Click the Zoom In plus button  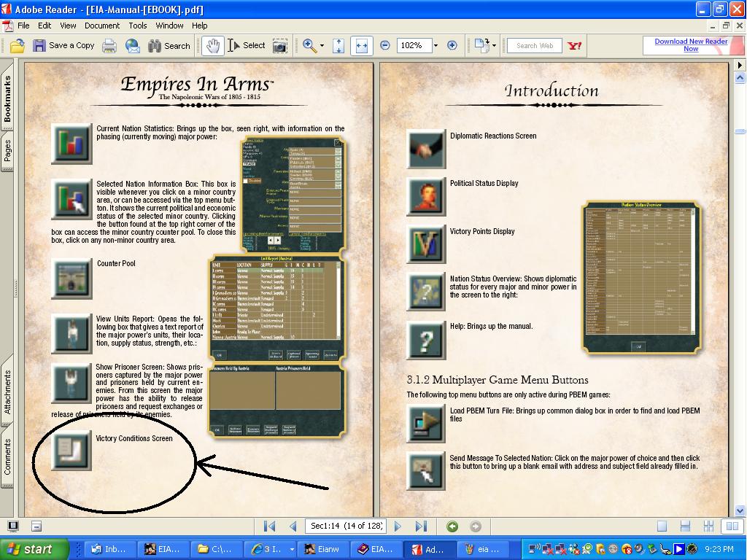[x=452, y=45]
